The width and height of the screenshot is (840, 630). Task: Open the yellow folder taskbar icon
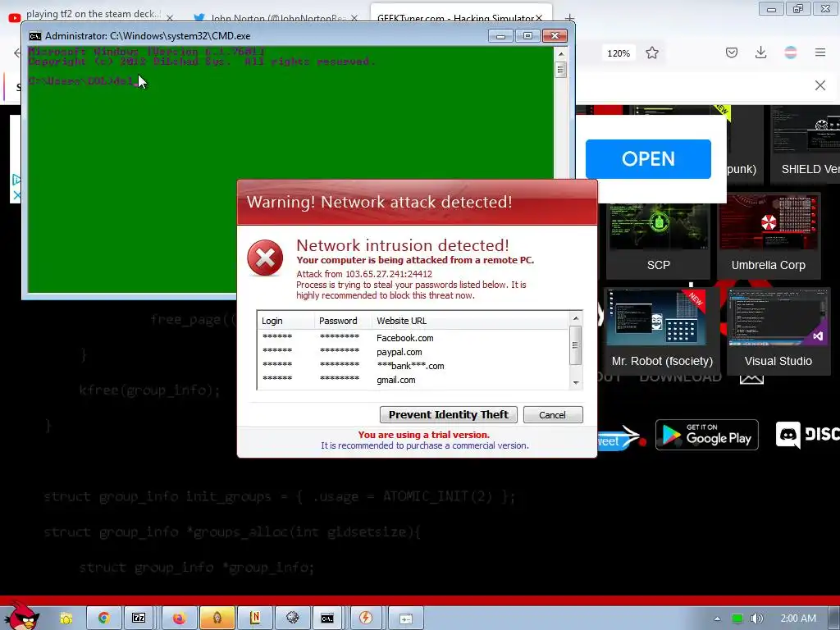coord(66,619)
